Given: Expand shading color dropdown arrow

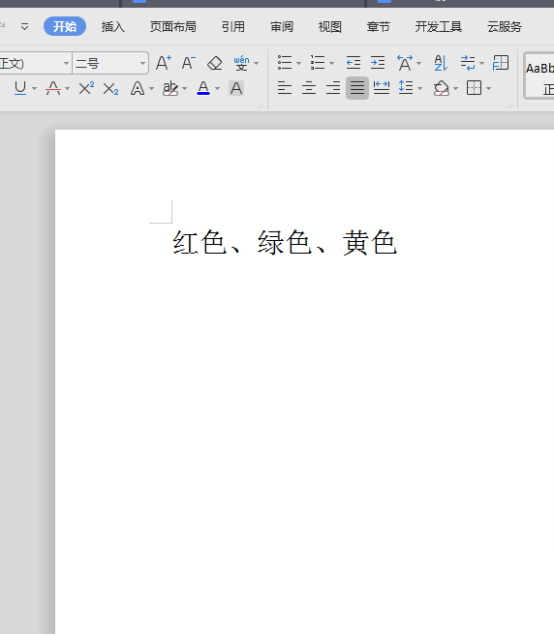Looking at the screenshot, I should 456,89.
